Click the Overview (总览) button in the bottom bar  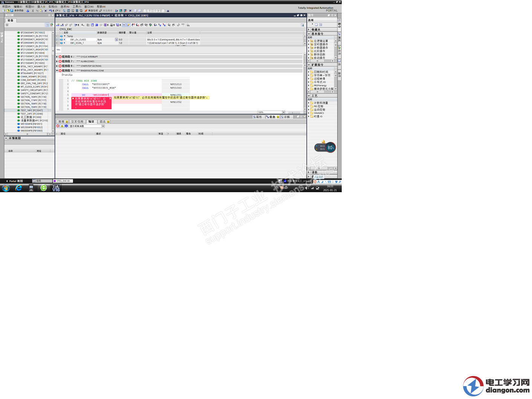42,181
